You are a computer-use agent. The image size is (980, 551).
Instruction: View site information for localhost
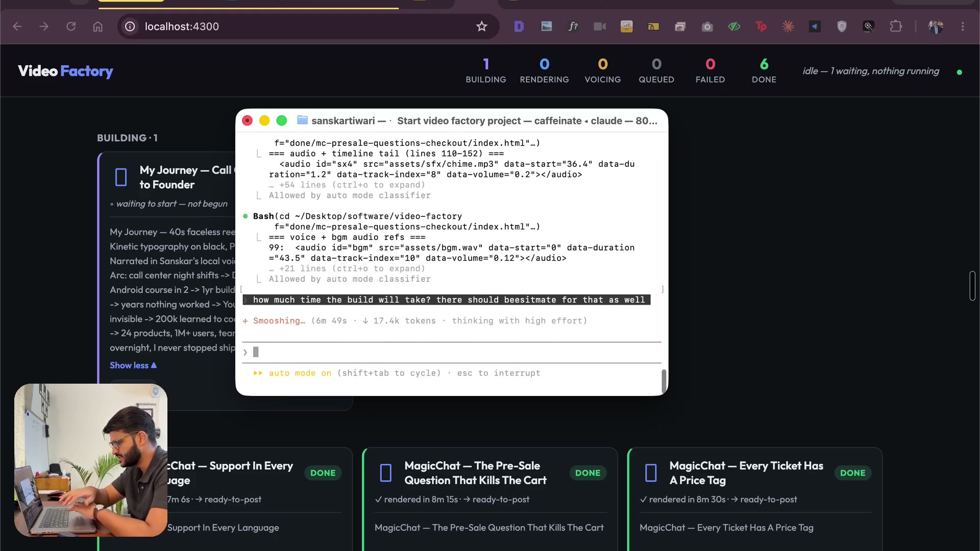click(x=130, y=27)
